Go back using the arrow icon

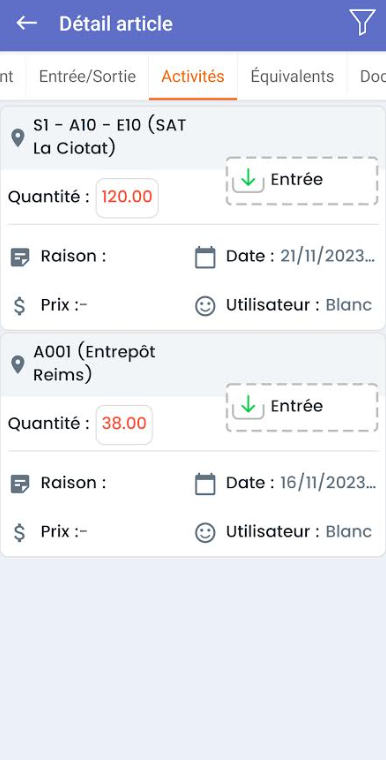26,23
